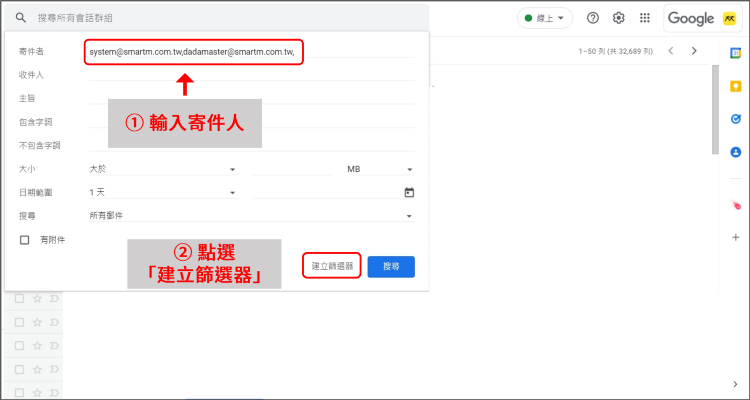Open the Google apps grid
The height and width of the screenshot is (400, 750).
[644, 18]
